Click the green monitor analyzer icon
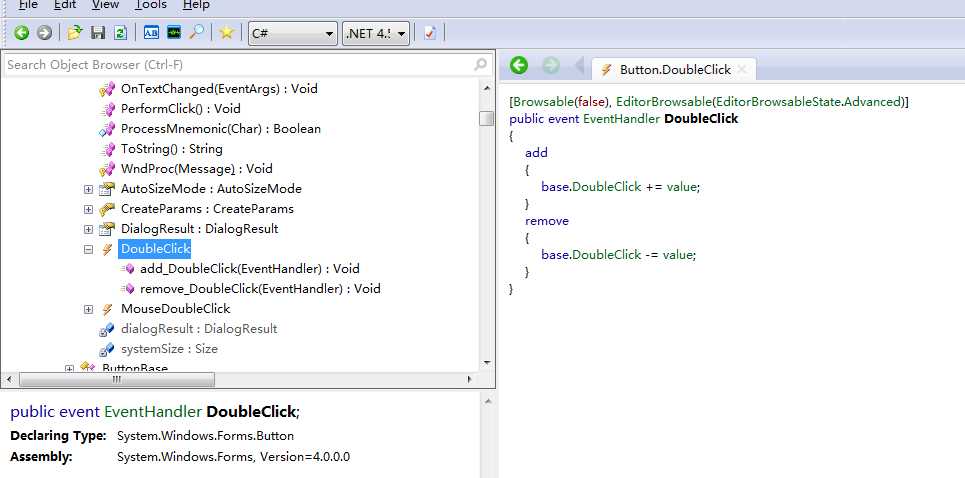This screenshot has height=478, width=965. point(174,33)
